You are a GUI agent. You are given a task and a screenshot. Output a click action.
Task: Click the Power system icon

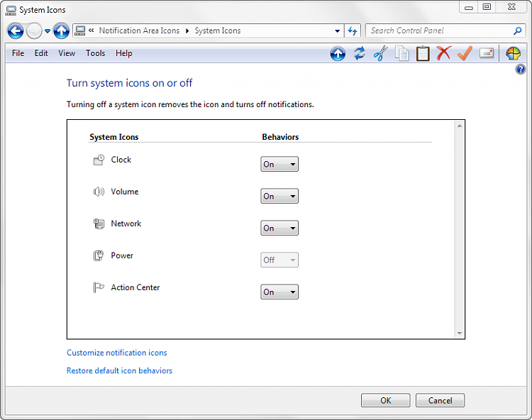(x=99, y=255)
